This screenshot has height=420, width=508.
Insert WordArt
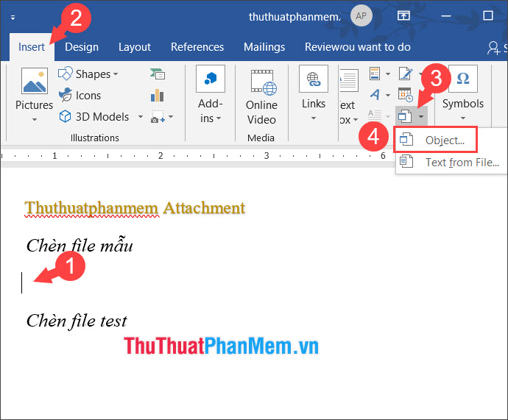coord(375,95)
